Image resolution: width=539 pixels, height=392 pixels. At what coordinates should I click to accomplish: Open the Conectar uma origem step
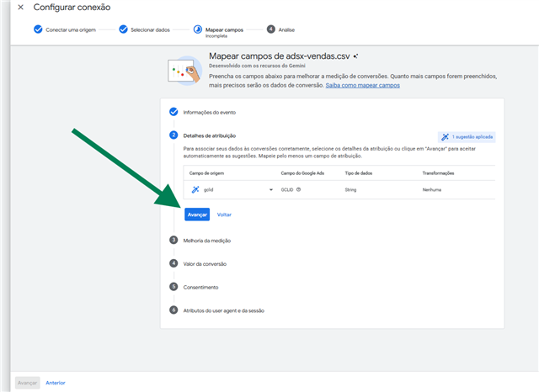tap(65, 30)
